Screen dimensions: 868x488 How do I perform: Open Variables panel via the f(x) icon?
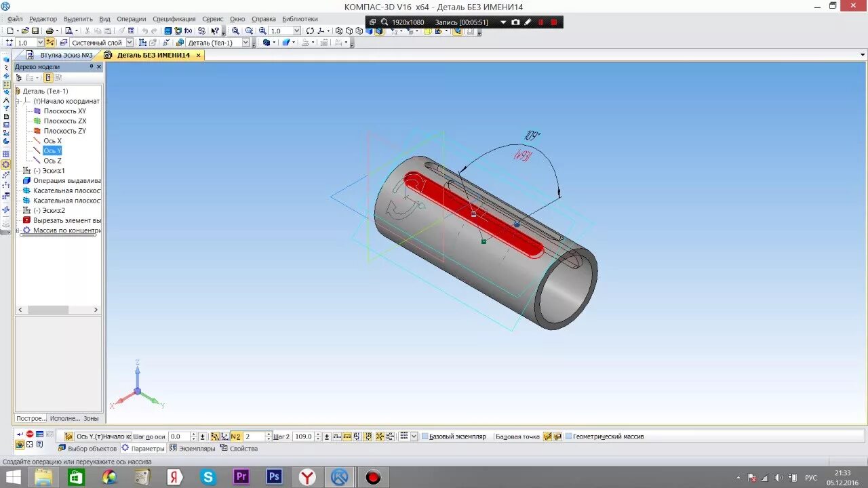tap(189, 31)
